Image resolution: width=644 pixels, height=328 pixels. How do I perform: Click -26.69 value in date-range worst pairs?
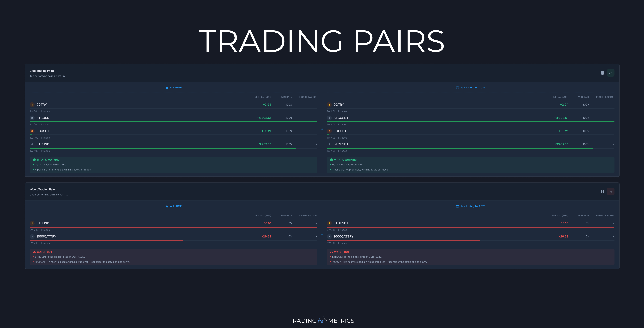564,236
